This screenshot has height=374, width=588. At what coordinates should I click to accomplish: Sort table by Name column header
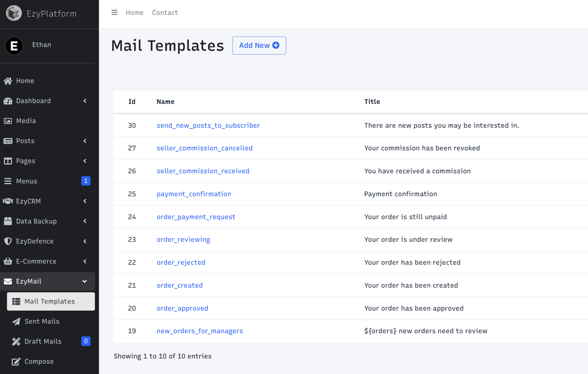click(165, 102)
